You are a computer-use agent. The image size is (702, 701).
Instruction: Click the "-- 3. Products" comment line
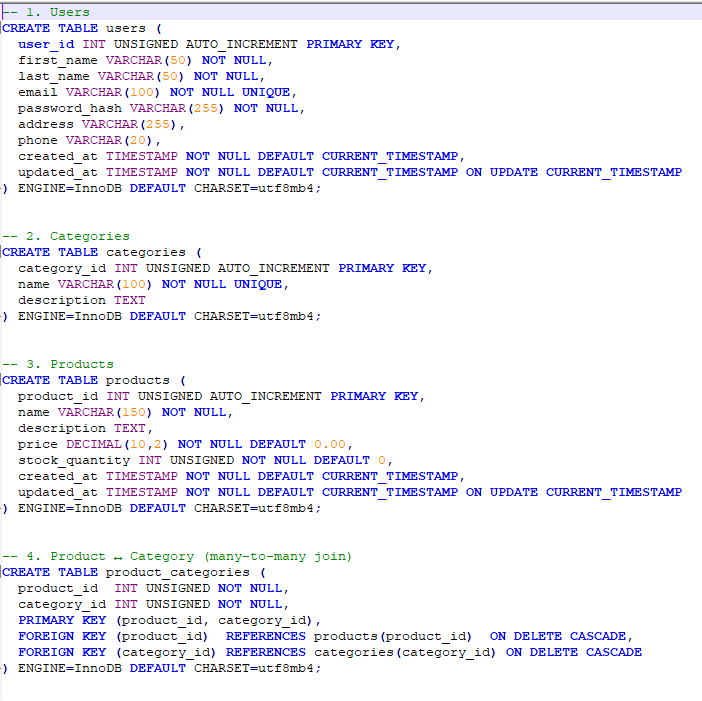58,364
